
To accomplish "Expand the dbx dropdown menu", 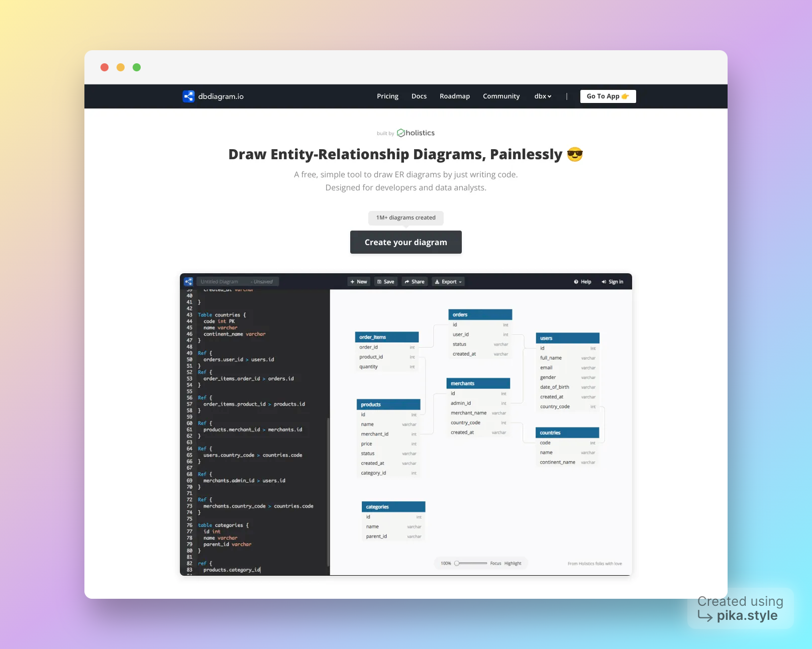I will click(543, 96).
